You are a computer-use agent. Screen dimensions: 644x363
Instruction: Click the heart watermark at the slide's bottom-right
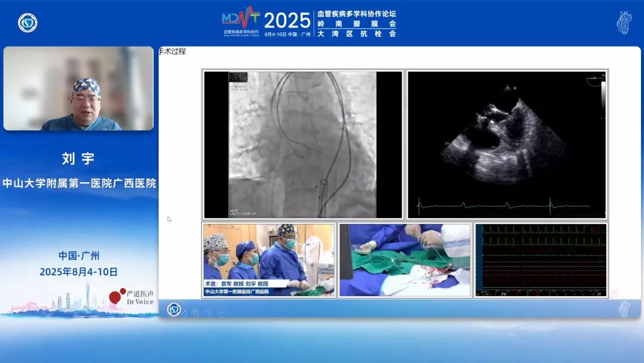click(624, 308)
